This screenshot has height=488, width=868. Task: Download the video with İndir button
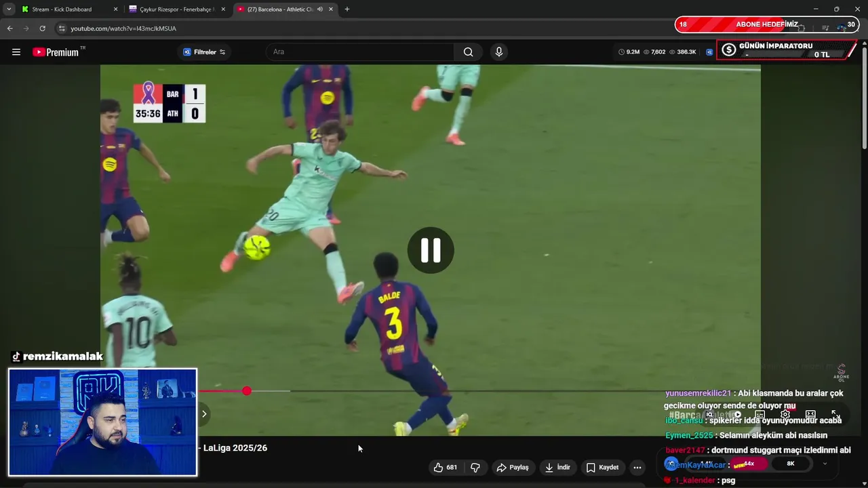(557, 467)
